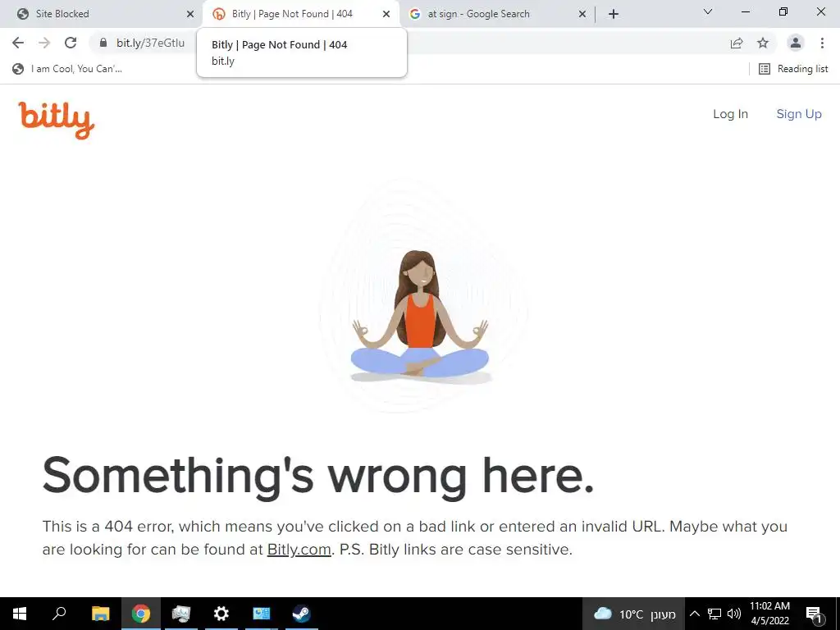Image resolution: width=840 pixels, height=630 pixels.
Task: Open a new tab with plus button
Action: (x=614, y=14)
